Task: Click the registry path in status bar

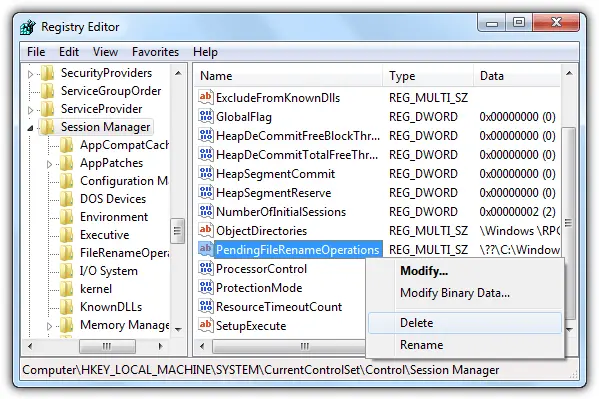Action: [261, 370]
